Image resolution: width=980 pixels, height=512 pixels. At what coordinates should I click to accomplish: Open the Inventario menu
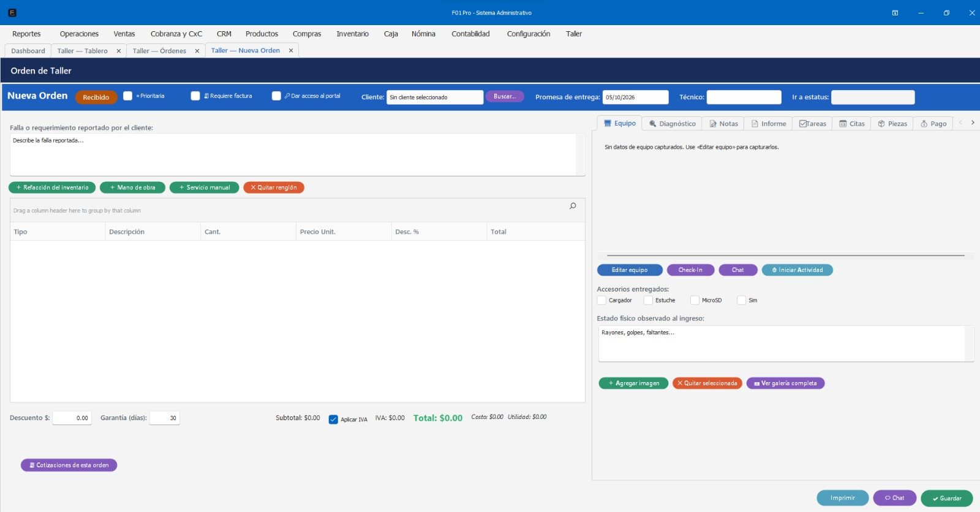point(352,34)
